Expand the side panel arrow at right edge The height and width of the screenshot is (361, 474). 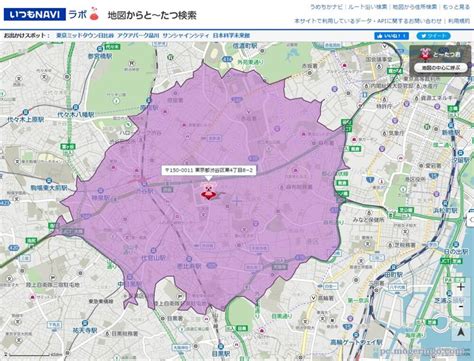[x=471, y=220]
